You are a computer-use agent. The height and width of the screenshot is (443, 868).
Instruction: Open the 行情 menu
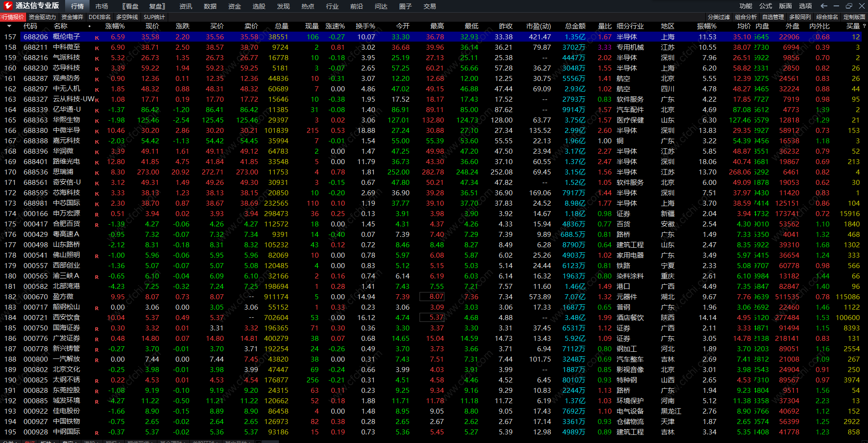[77, 6]
